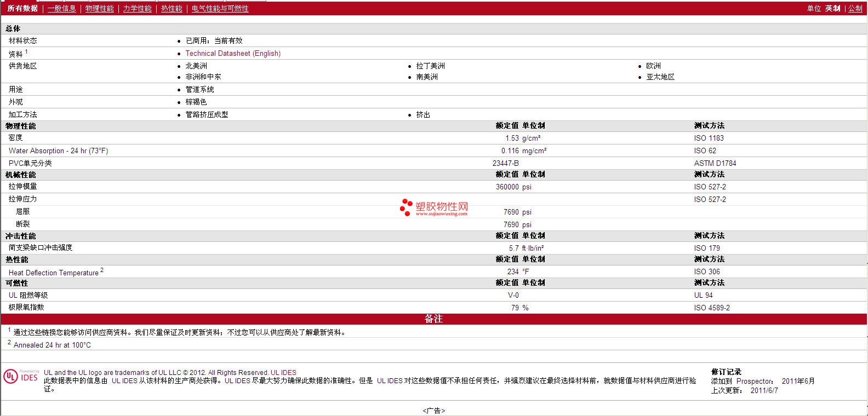Click the 管道系统 usage entry
868x416 pixels.
click(199, 89)
